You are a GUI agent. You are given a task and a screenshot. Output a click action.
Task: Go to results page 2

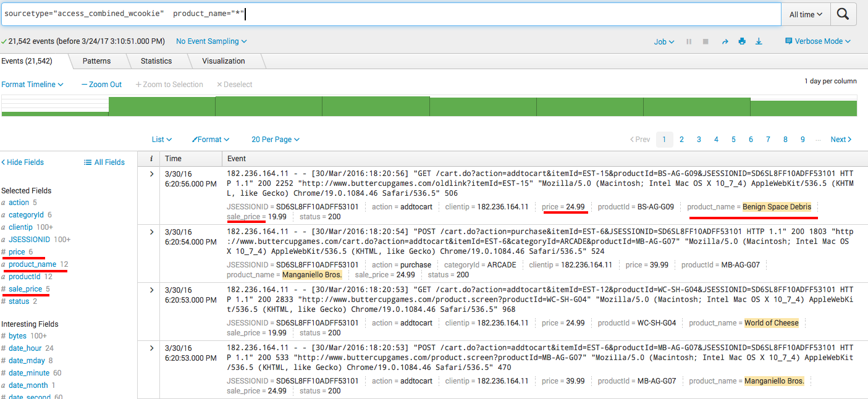681,139
